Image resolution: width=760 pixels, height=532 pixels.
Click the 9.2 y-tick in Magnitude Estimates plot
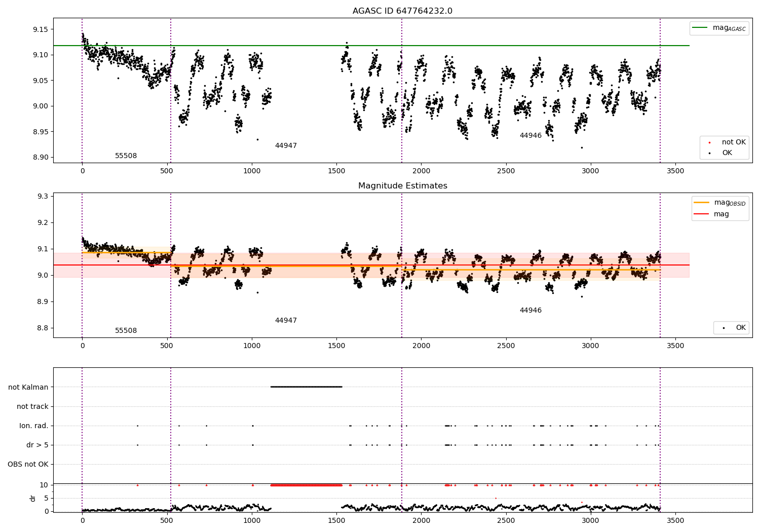point(42,222)
